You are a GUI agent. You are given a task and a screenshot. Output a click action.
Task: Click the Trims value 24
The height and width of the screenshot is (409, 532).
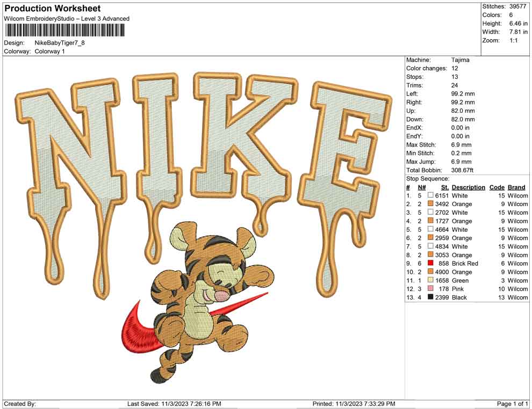click(455, 85)
